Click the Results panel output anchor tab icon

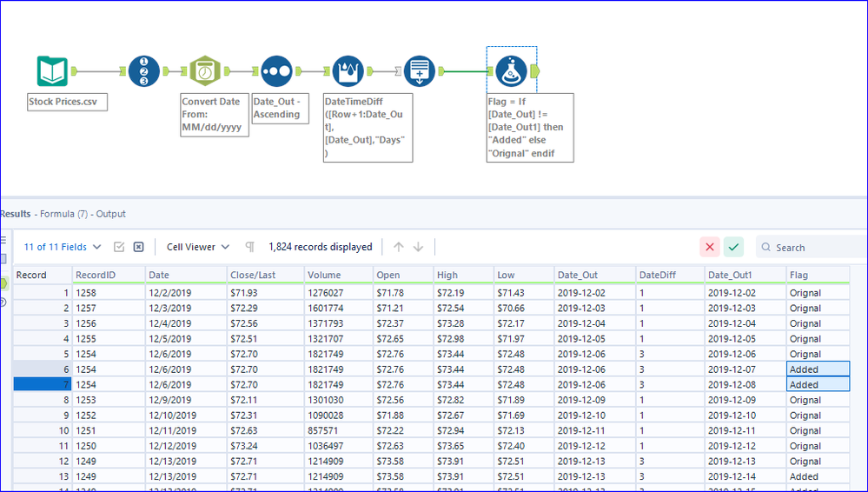click(3, 283)
